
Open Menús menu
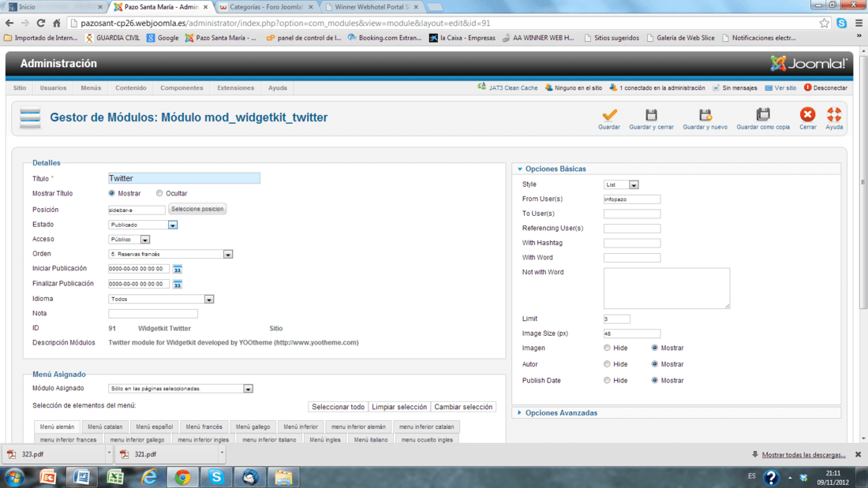91,88
